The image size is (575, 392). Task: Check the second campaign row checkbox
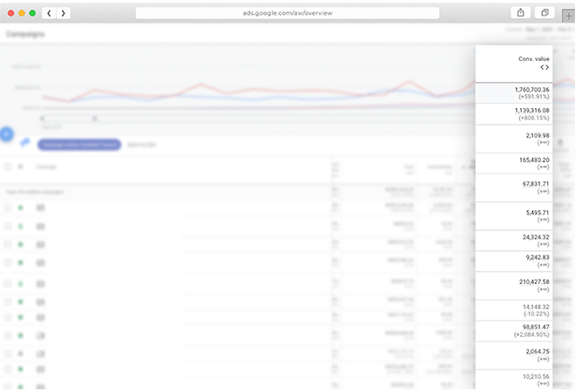click(x=8, y=226)
